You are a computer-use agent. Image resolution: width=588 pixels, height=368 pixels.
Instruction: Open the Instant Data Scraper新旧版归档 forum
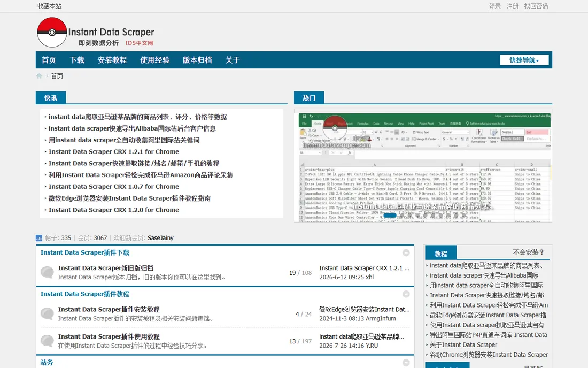pyautogui.click(x=106, y=268)
